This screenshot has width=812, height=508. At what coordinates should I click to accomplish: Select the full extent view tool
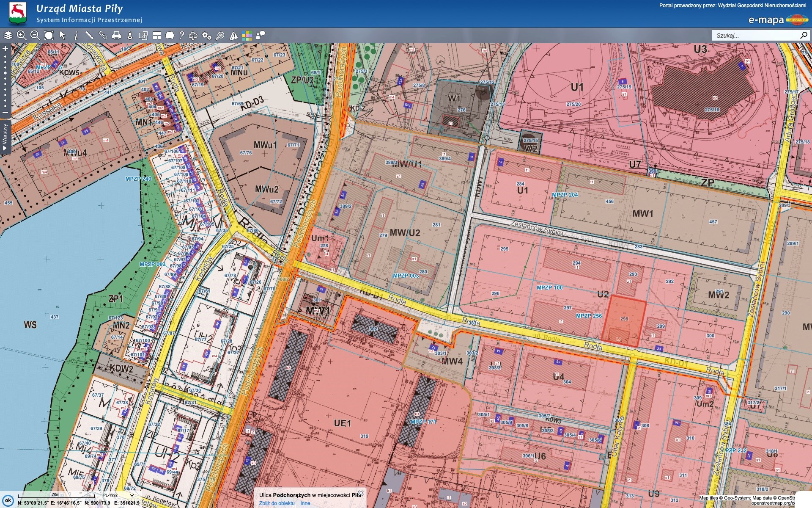[49, 36]
